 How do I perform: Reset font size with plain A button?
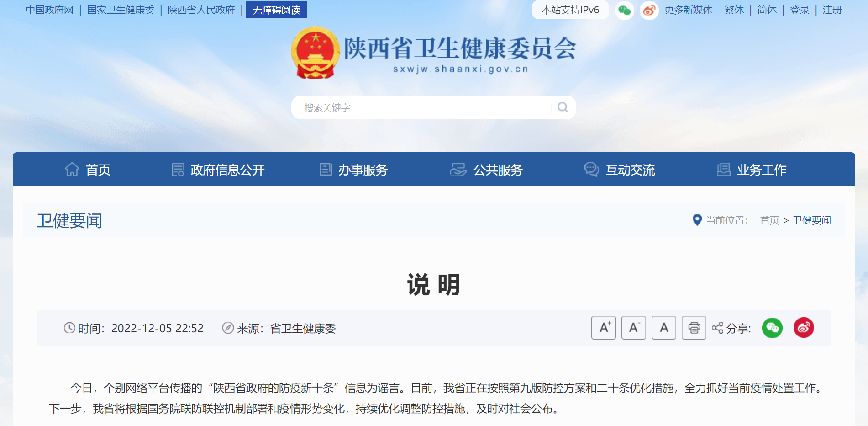point(663,328)
